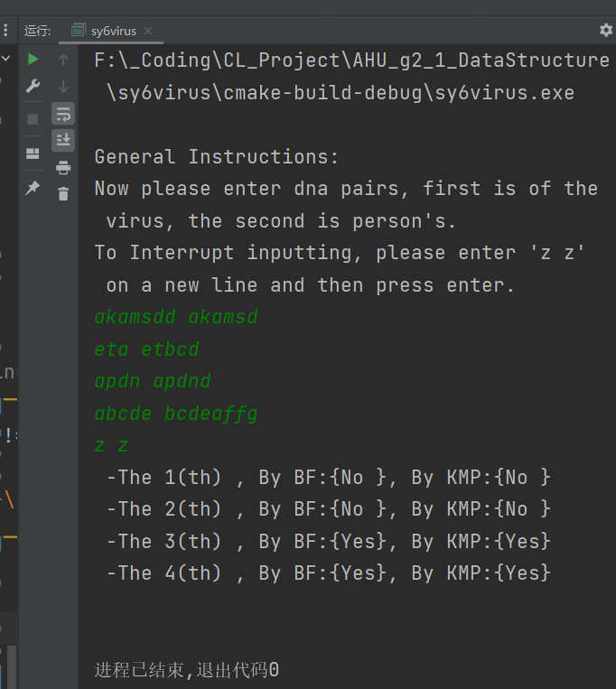This screenshot has width=616, height=689.
Task: Toggle scroll to end of console
Action: click(x=63, y=140)
